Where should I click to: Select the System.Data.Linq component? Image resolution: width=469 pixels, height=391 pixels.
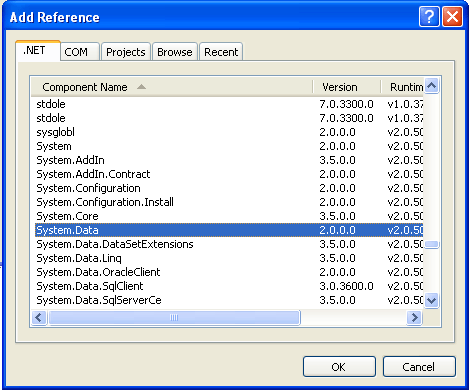tap(229, 258)
